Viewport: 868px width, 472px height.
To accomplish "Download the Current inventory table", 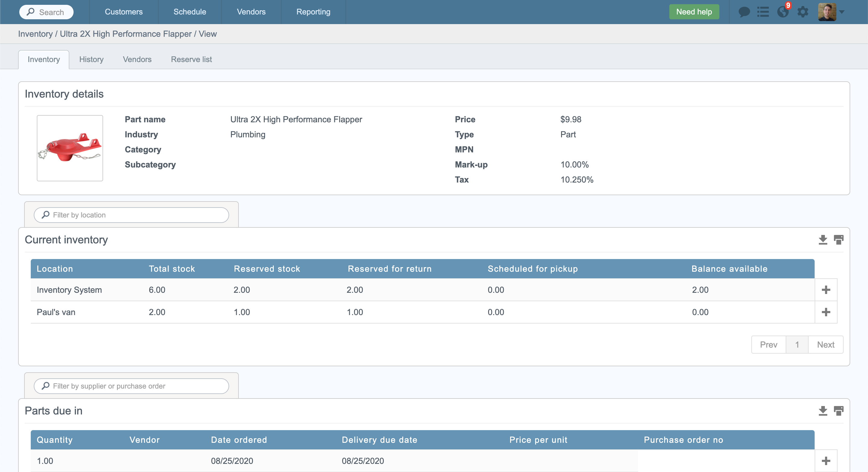I will [823, 240].
